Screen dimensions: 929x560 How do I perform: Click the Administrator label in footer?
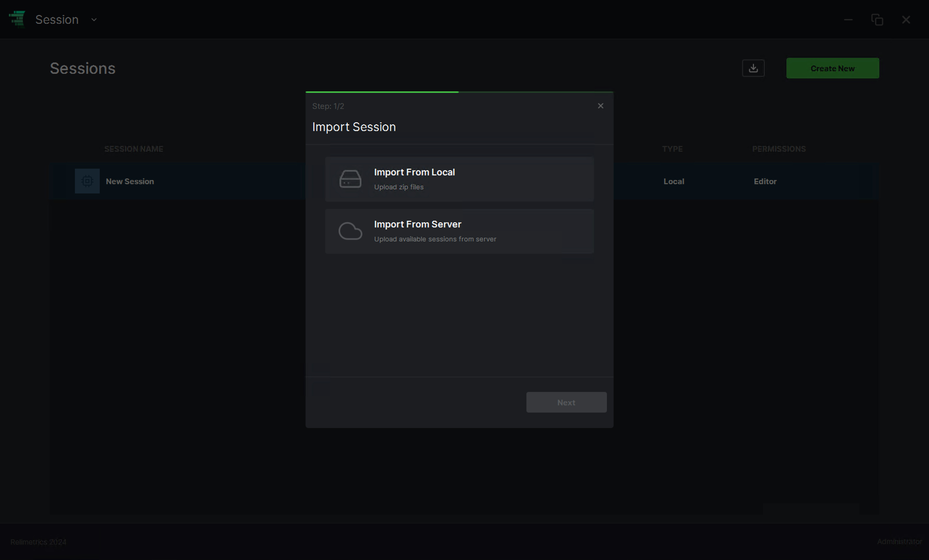point(899,542)
